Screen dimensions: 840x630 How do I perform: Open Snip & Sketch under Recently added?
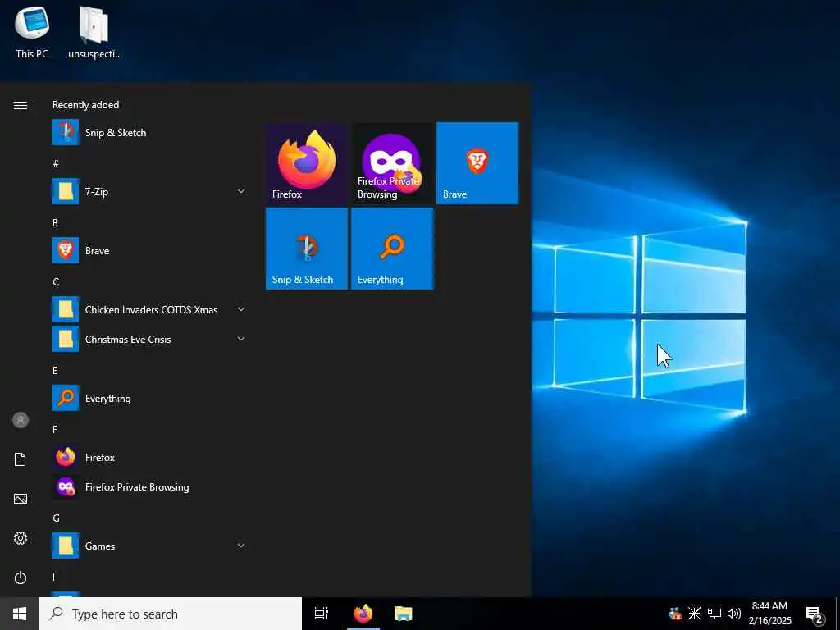click(x=150, y=133)
